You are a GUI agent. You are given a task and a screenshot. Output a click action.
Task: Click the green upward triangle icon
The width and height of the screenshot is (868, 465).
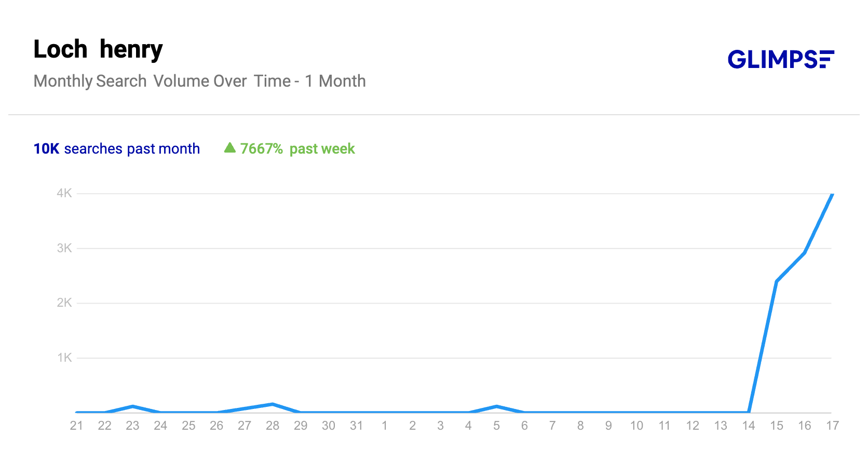tap(229, 148)
